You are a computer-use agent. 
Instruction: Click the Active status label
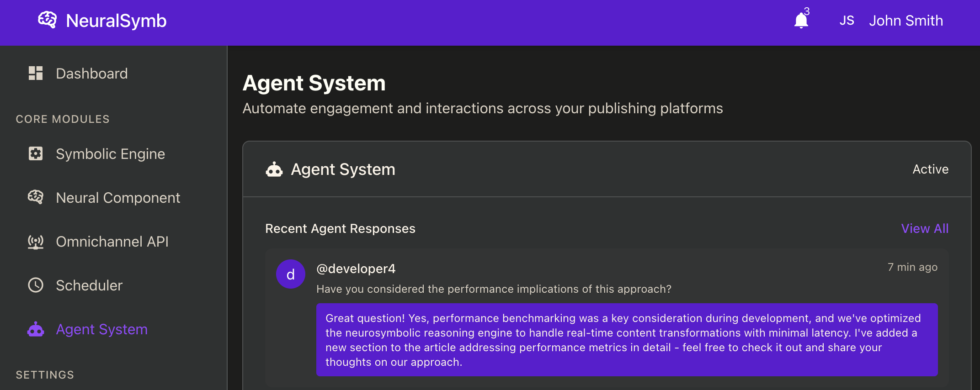click(x=931, y=169)
